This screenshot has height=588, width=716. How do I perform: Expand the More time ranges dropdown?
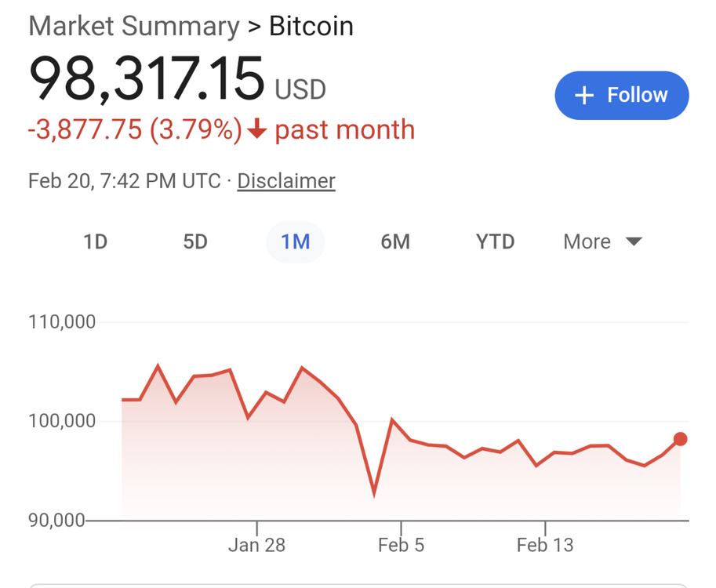coord(602,241)
